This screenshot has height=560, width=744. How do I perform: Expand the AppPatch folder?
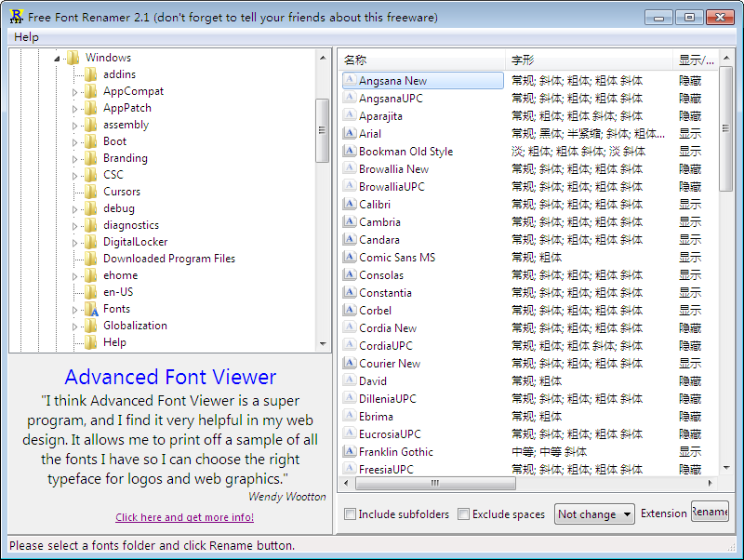[74, 109]
